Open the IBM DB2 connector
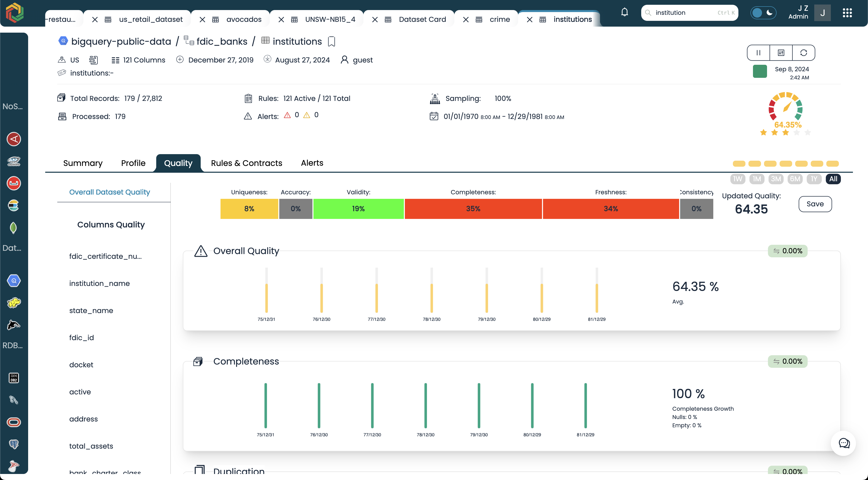The height and width of the screenshot is (480, 868). coord(14,378)
